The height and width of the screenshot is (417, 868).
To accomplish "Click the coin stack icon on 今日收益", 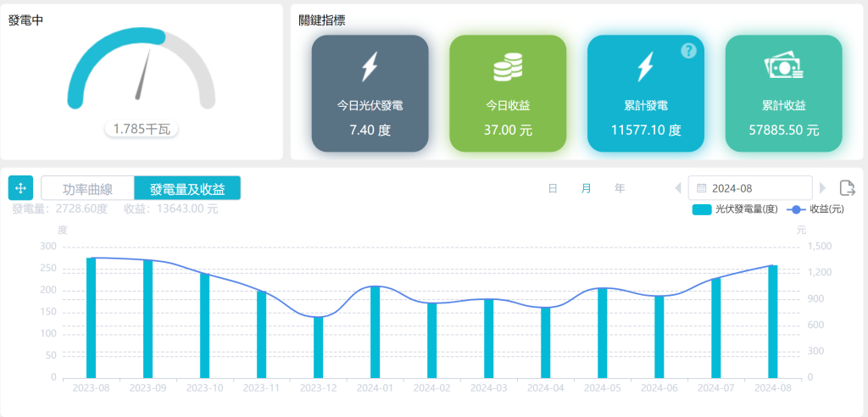I will [508, 67].
